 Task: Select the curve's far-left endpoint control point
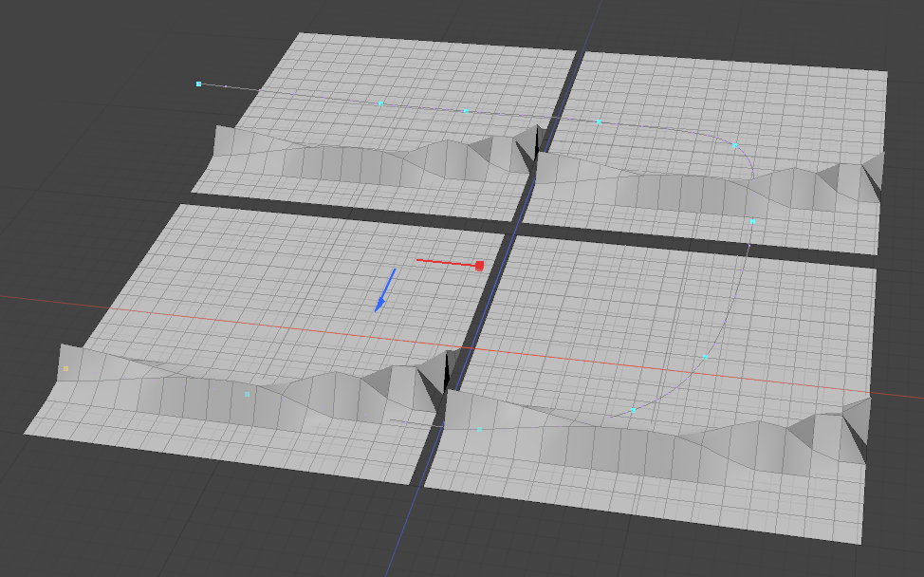coord(198,84)
